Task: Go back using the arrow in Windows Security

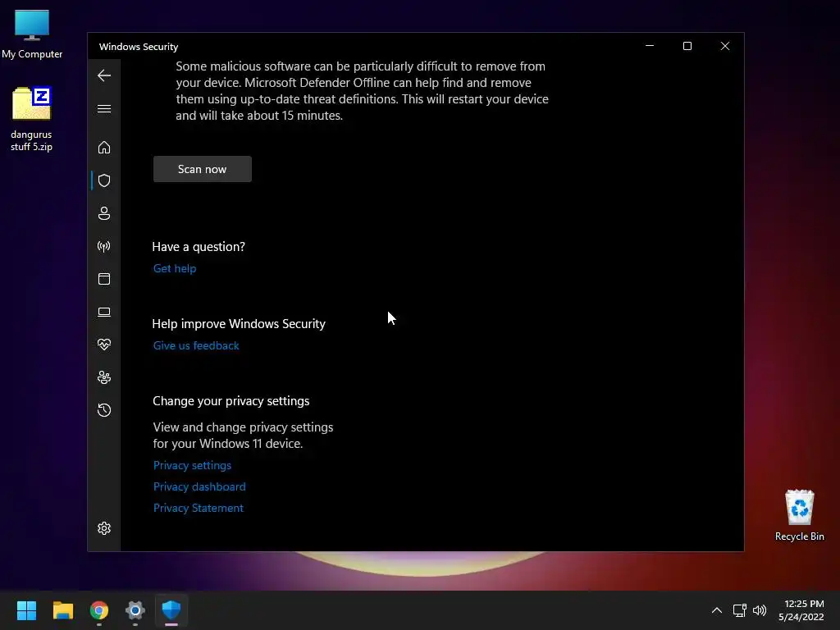Action: [x=104, y=75]
